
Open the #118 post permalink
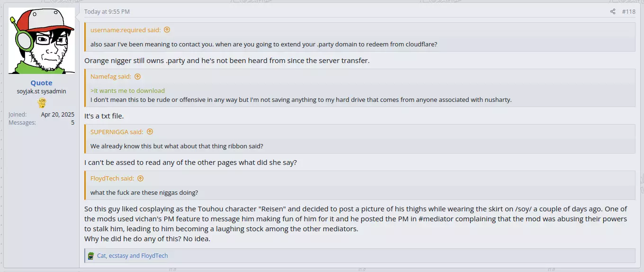tap(629, 12)
